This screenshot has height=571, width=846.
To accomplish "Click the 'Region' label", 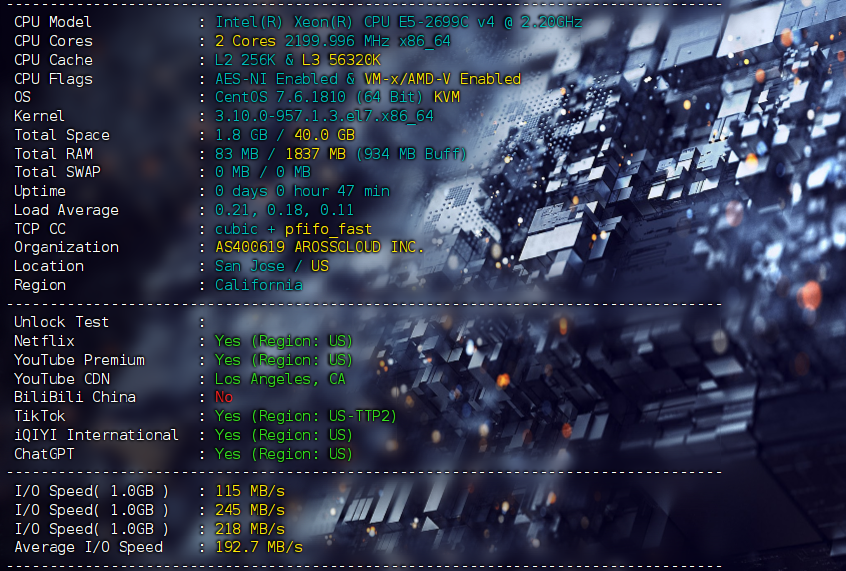I will click(x=40, y=285).
